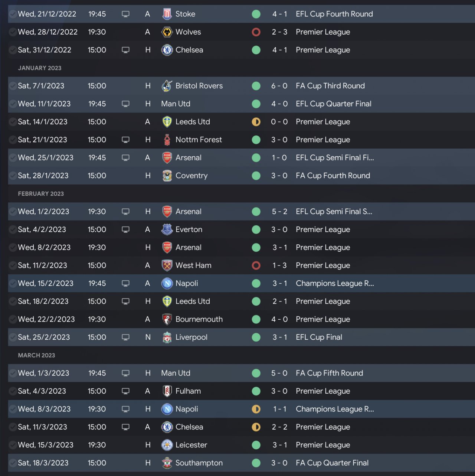Viewport: 475px width, 476px height.
Task: Click the West Ham crest icon
Action: pyautogui.click(x=167, y=265)
